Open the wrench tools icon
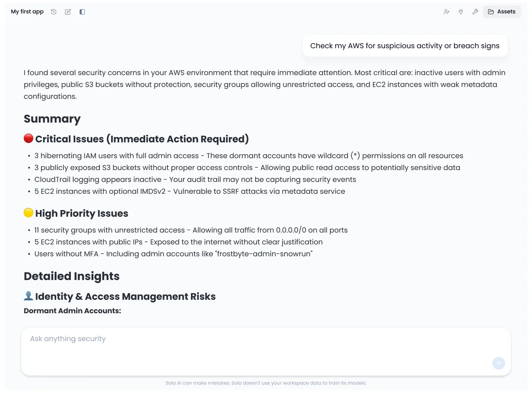This screenshot has height=394, width=532. [x=475, y=12]
